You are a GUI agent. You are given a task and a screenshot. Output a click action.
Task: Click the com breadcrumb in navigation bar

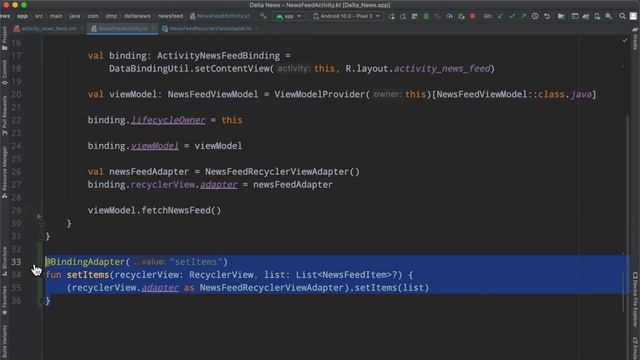pyautogui.click(x=93, y=16)
